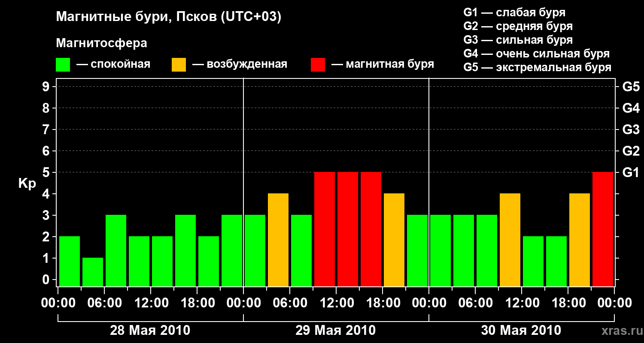644x343 pixels.
Task: Click the red 12:00–15:00 bar on 29 May
Action: pyautogui.click(x=348, y=229)
